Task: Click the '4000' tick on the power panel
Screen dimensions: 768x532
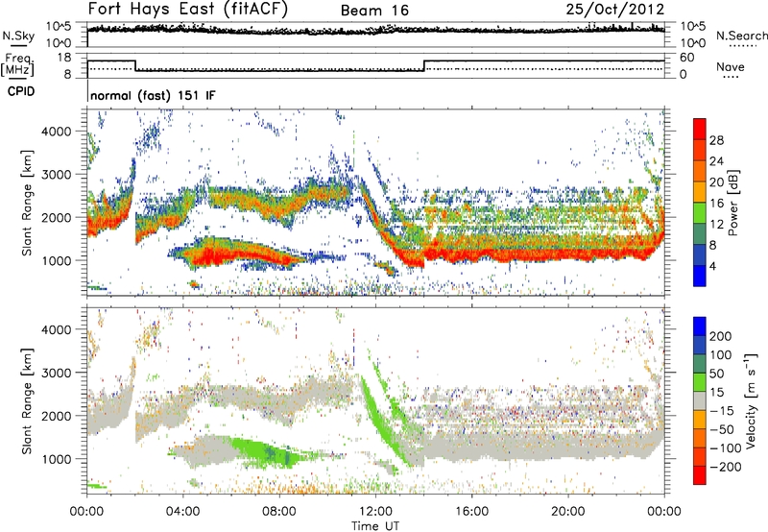Action: pyautogui.click(x=57, y=132)
